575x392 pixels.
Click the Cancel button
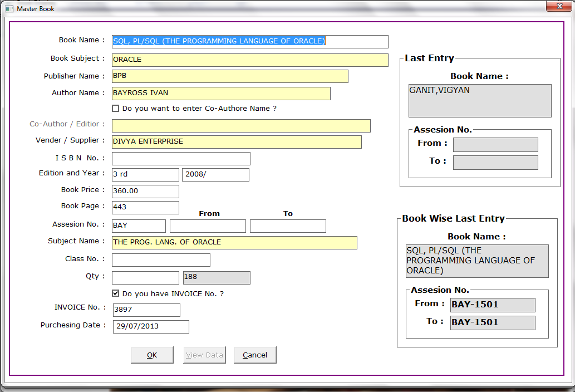coord(255,355)
